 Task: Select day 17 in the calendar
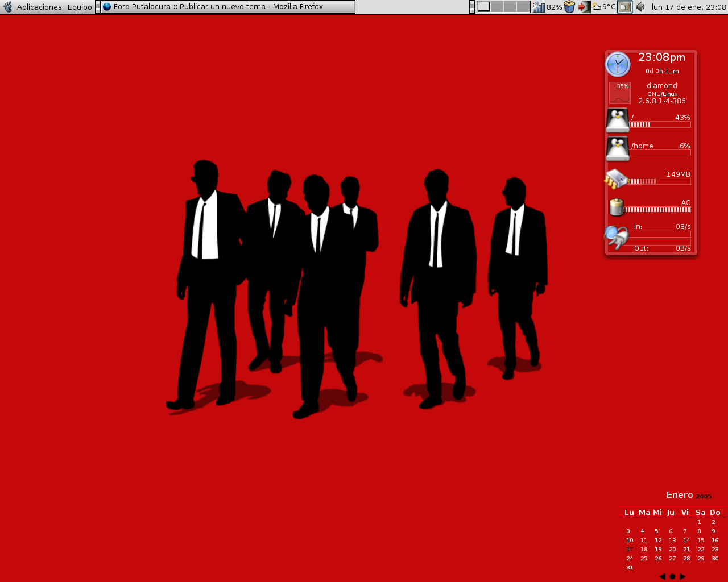click(x=630, y=550)
